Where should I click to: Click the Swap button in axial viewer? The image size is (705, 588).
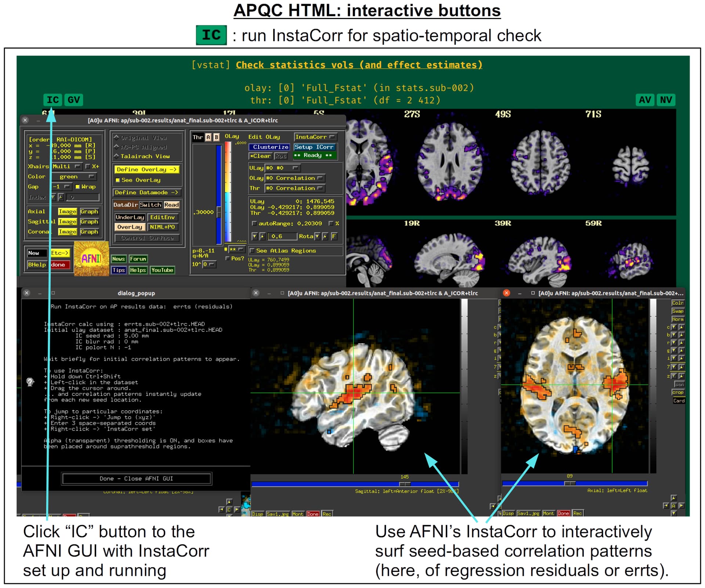click(x=677, y=311)
